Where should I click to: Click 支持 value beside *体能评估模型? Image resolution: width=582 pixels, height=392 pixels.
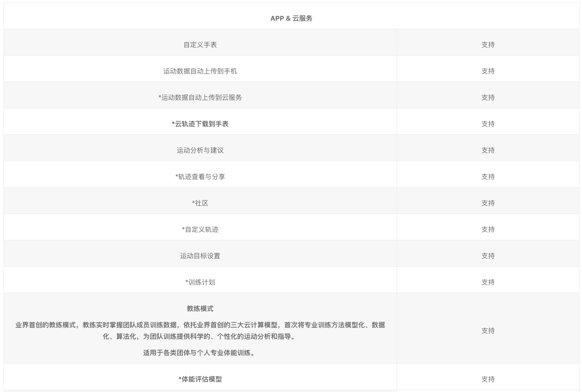pos(488,379)
